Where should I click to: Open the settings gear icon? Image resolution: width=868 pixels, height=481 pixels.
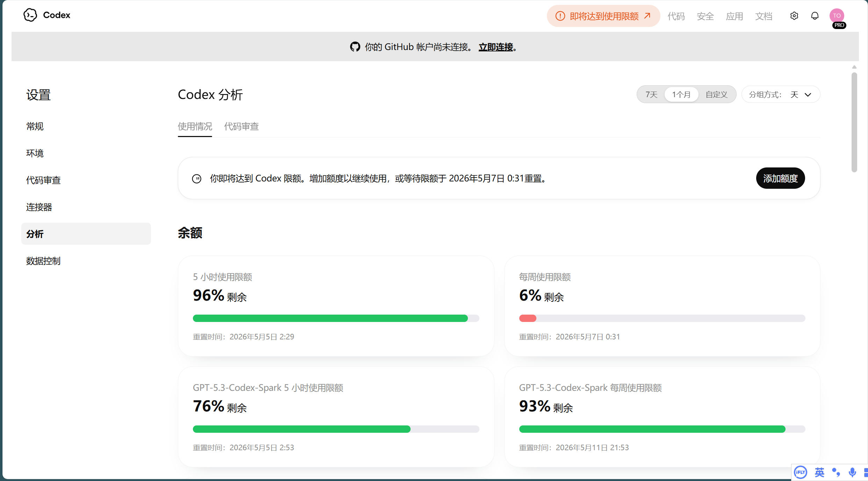(x=794, y=16)
